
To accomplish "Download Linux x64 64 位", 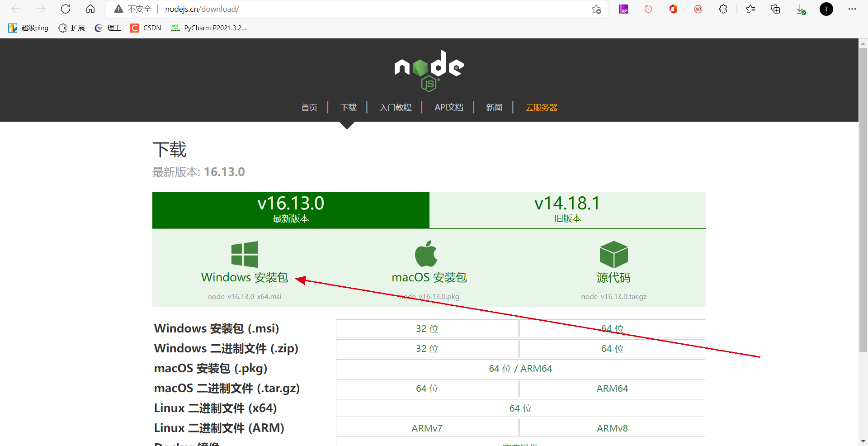I will point(520,408).
